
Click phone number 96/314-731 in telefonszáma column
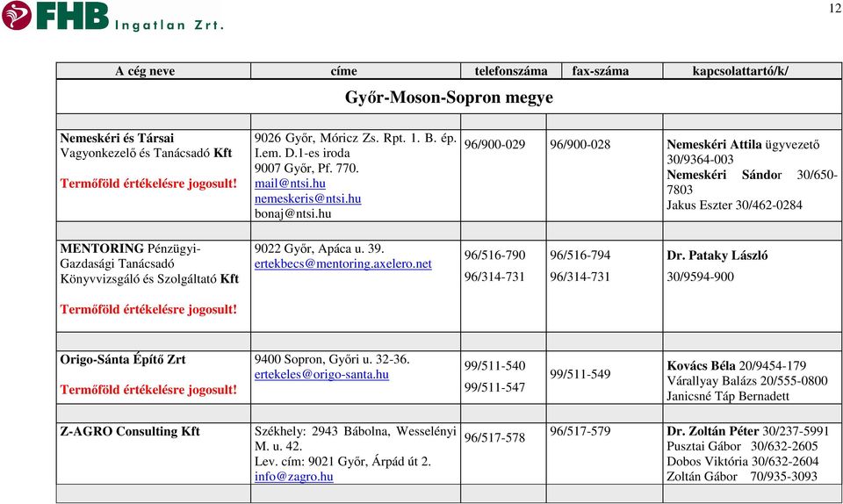(x=494, y=277)
